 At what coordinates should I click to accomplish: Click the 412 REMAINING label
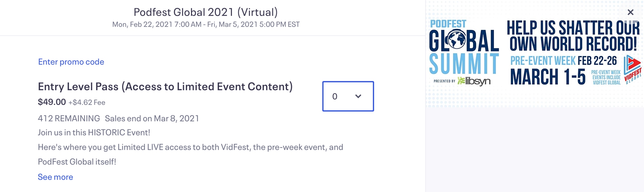click(x=69, y=118)
